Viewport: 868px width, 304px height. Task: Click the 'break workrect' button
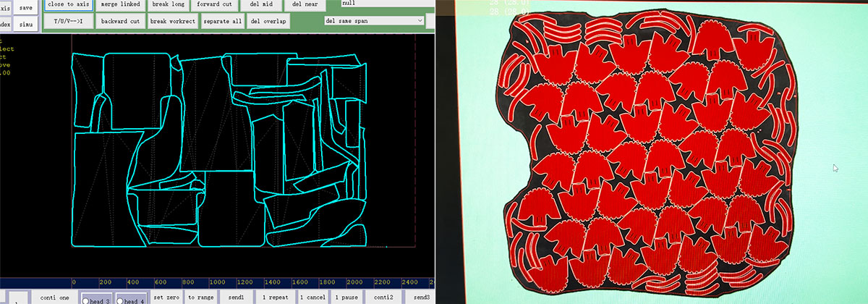click(x=173, y=22)
